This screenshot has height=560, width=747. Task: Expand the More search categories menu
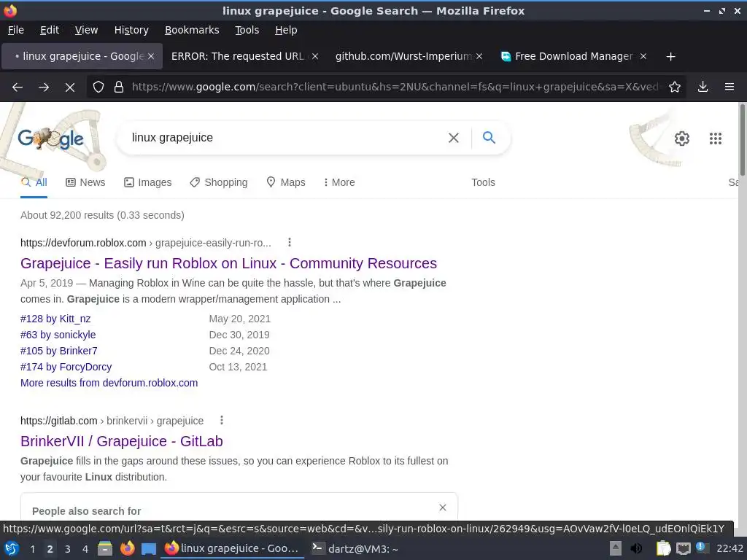[339, 182]
